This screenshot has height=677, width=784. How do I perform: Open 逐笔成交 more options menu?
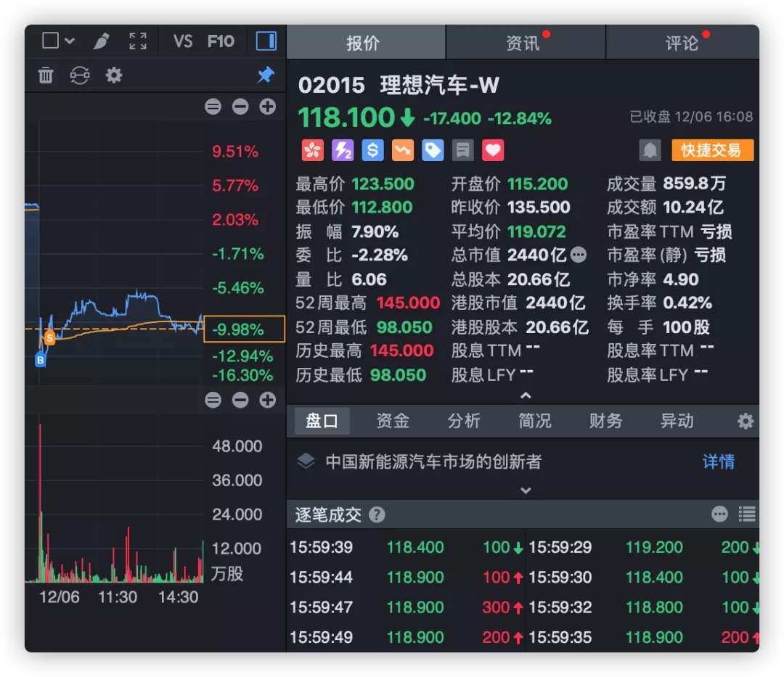pyautogui.click(x=719, y=514)
